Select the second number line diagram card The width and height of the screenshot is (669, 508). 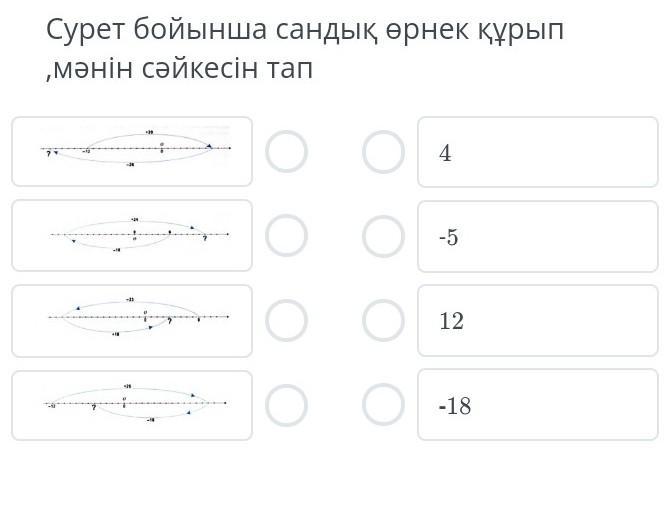point(132,235)
